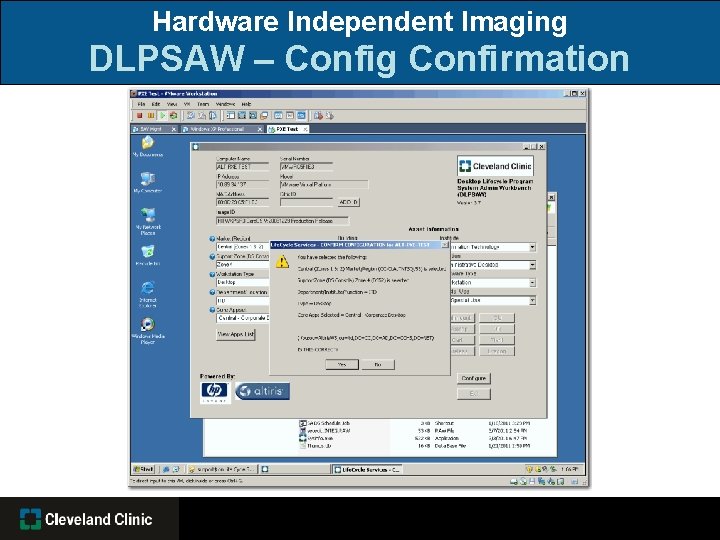Open My Documents desktop icon

click(147, 147)
